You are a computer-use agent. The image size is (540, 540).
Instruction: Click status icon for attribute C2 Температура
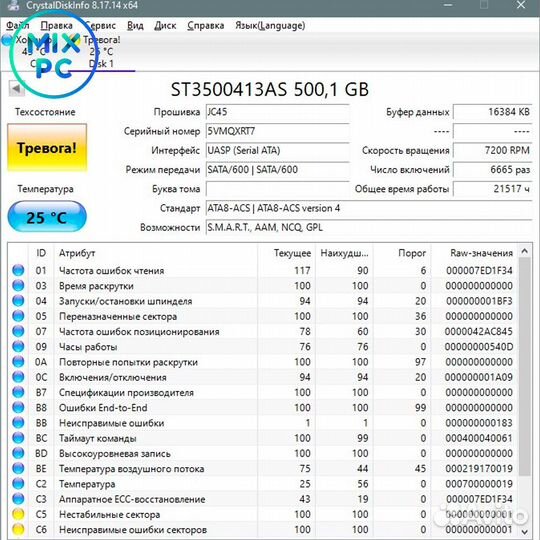[x=18, y=484]
